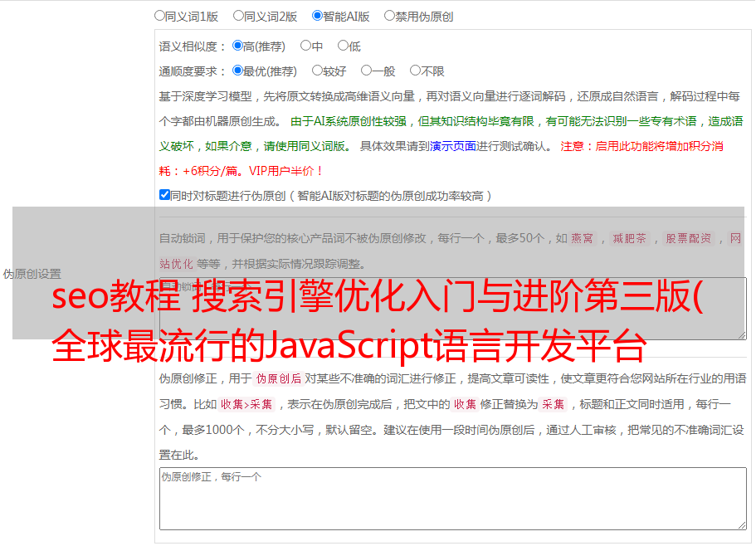756x546 pixels.
Task: Click the 伪原创设置 label
Action: 32,274
